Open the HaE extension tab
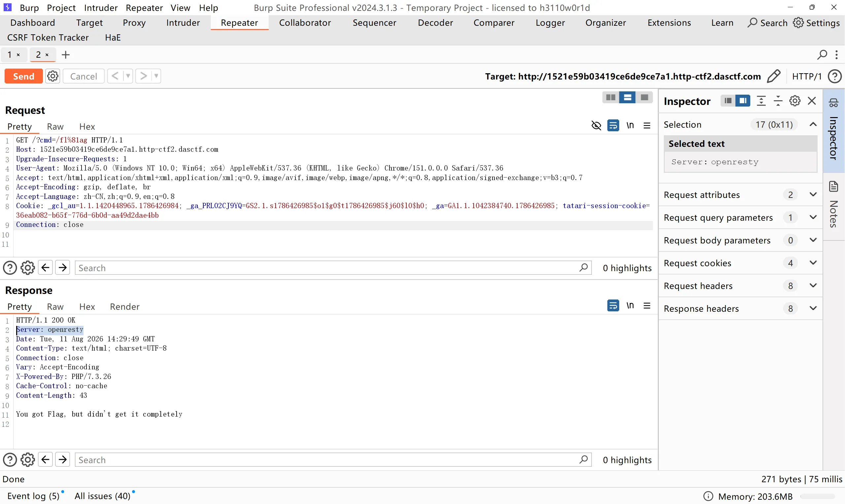The image size is (845, 504). coord(113,37)
